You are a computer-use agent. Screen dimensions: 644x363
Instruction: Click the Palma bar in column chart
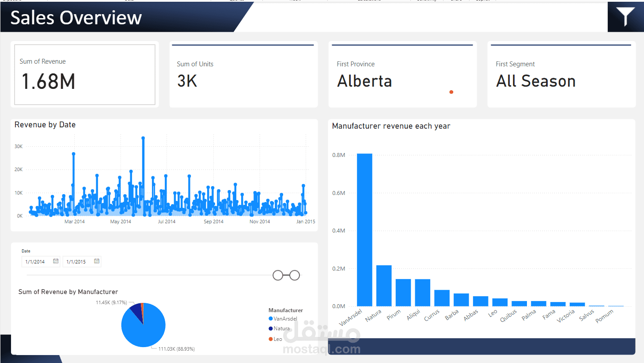pos(538,304)
